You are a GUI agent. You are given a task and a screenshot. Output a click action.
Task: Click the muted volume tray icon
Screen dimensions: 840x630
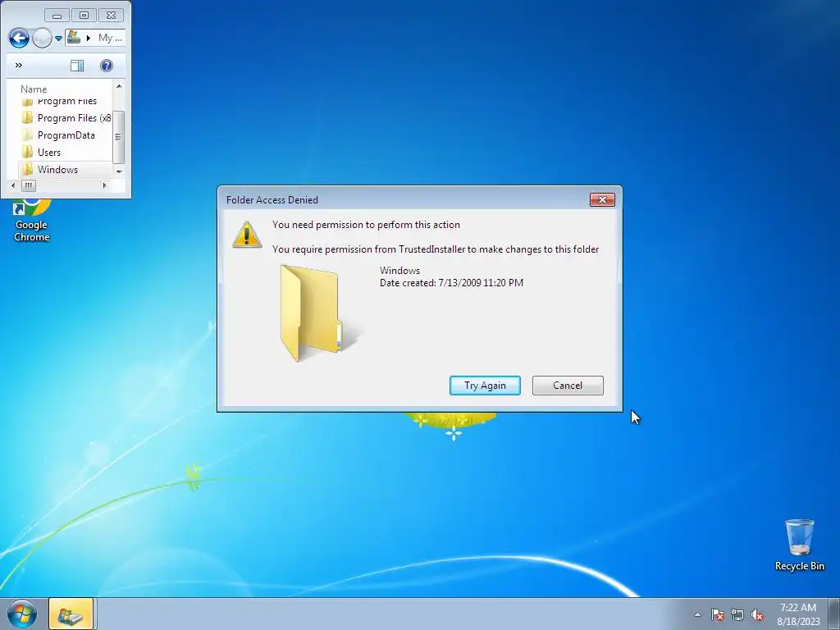757,614
